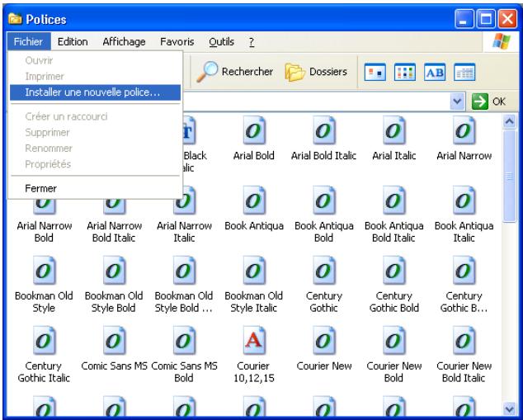Click the Windows flag logo
The height and width of the screenshot is (420, 523).
(502, 41)
